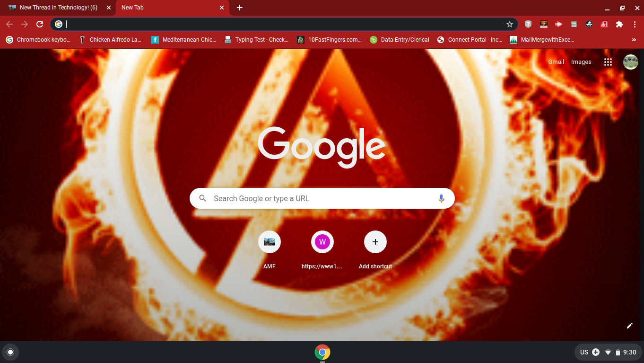
Task: Close the New Tab tab
Action: click(222, 8)
